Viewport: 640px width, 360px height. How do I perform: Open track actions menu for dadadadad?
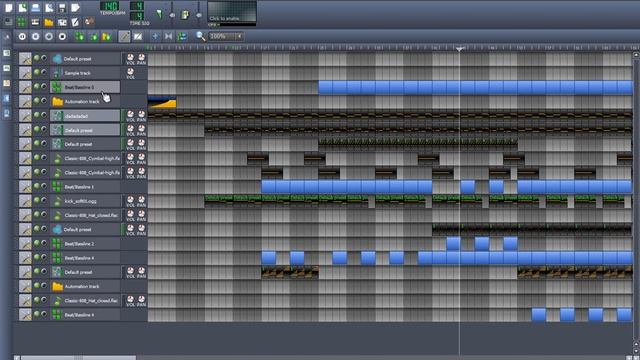[25, 116]
